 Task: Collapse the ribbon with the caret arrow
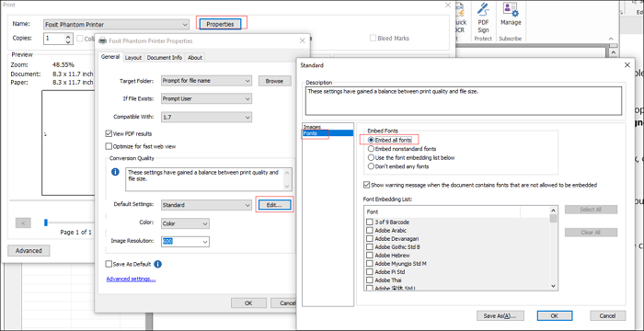tap(611, 39)
